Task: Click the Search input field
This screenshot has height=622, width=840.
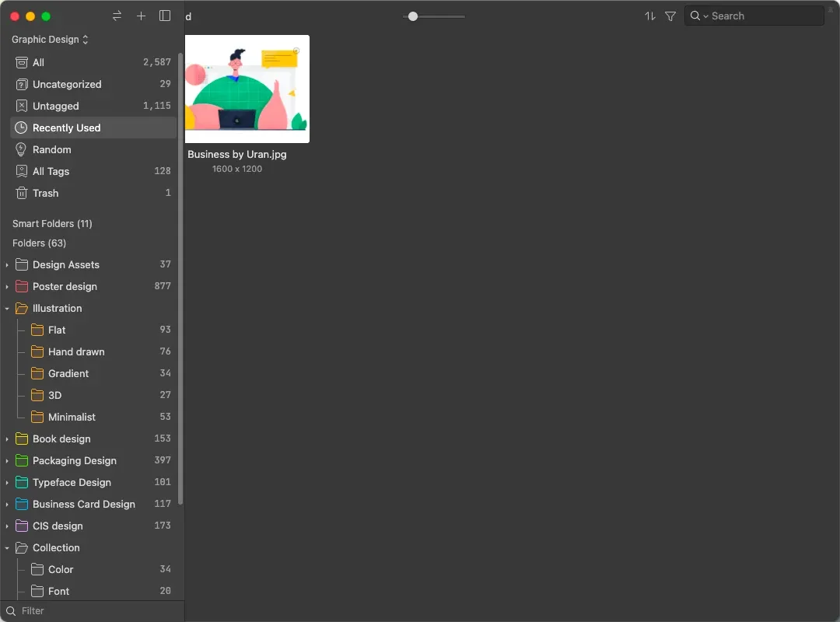Action: (x=764, y=16)
